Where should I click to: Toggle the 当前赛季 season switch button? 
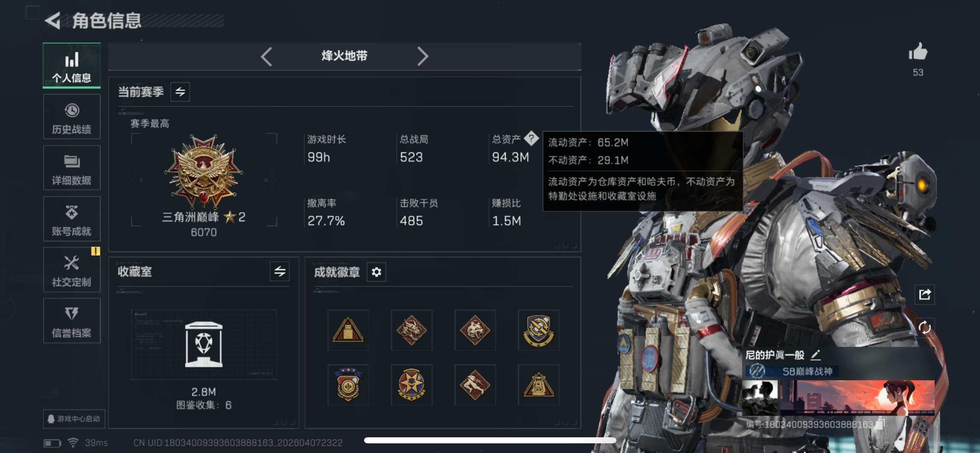tap(180, 92)
